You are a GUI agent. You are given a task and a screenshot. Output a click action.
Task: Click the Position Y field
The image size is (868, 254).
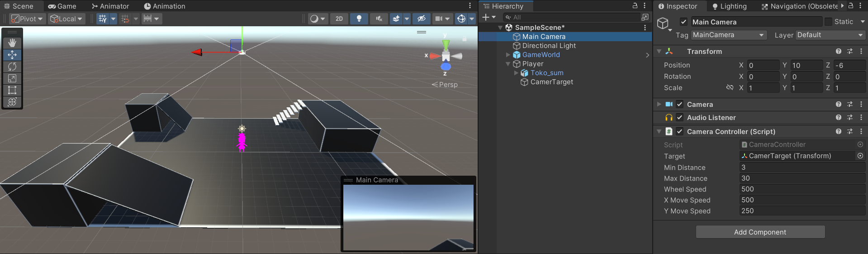pos(806,65)
